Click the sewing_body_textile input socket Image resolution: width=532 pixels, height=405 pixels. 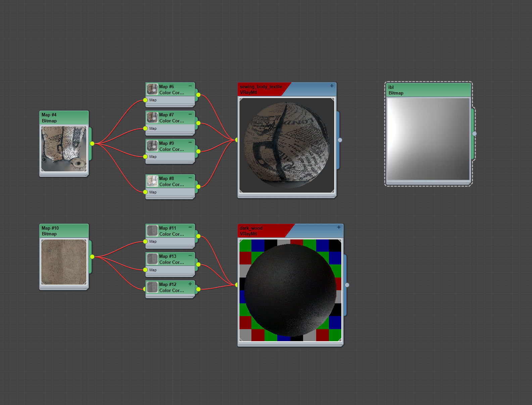point(237,140)
